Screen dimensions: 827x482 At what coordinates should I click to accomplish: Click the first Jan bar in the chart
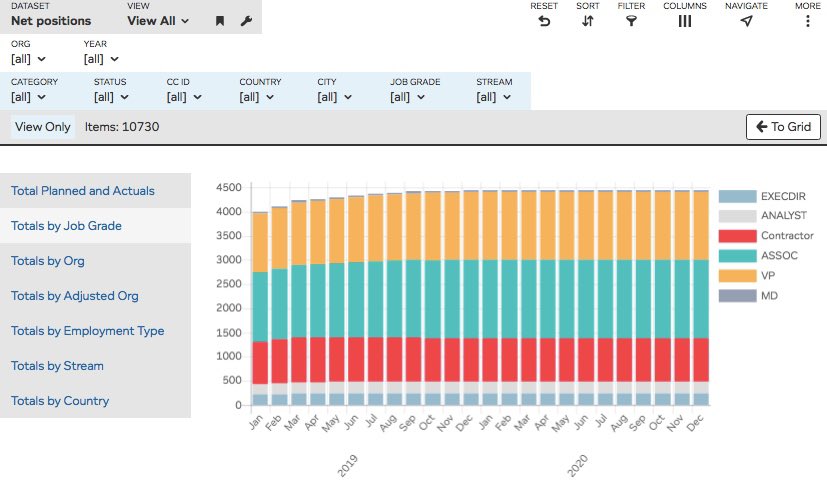(260, 309)
